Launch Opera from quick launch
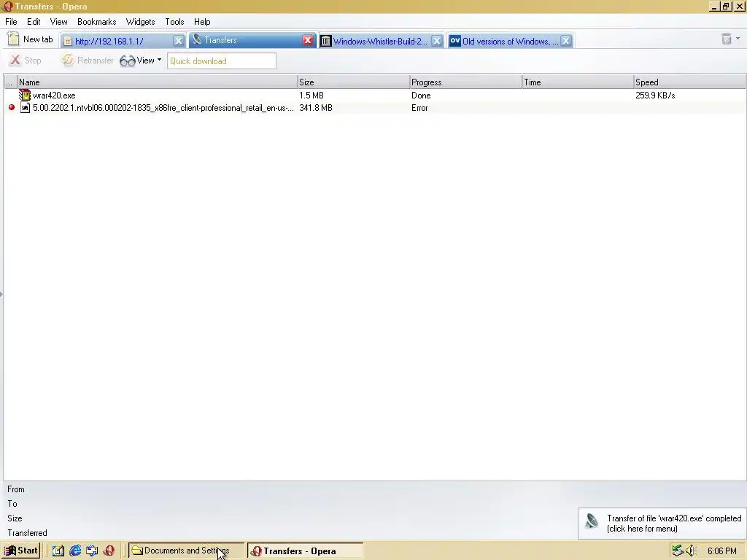 pos(109,551)
